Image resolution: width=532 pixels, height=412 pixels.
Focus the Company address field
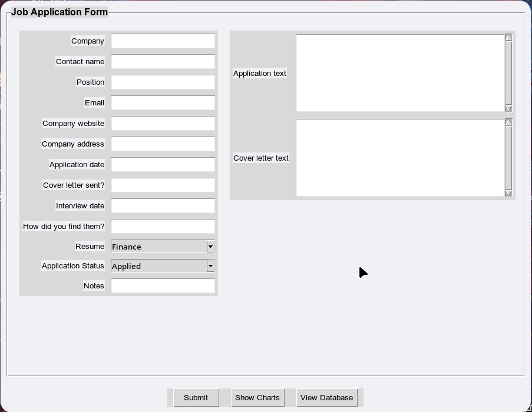[x=163, y=144]
